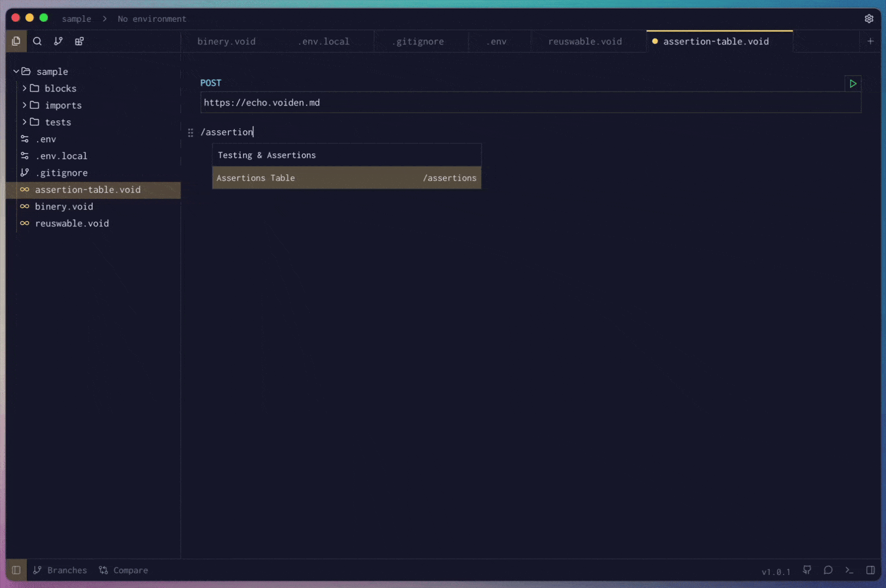The image size is (886, 588).
Task: Toggle the left sidebar panel
Action: pos(16,570)
